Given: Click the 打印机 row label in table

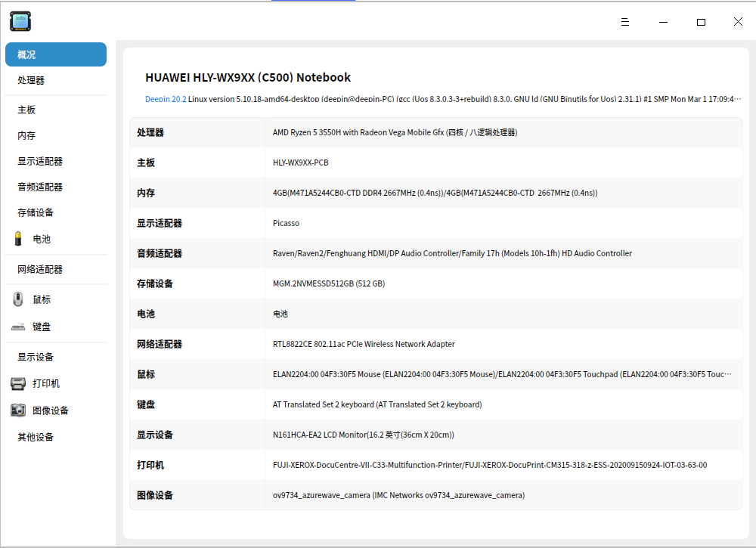Looking at the screenshot, I should point(150,465).
